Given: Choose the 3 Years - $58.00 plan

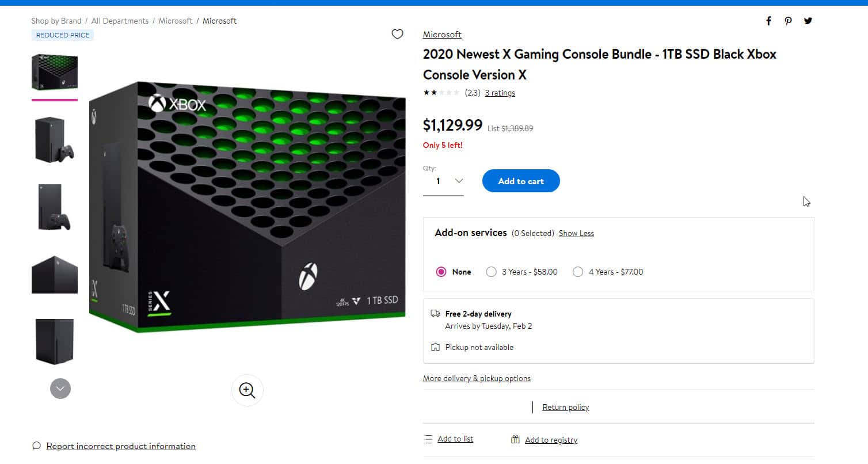Looking at the screenshot, I should tap(491, 272).
